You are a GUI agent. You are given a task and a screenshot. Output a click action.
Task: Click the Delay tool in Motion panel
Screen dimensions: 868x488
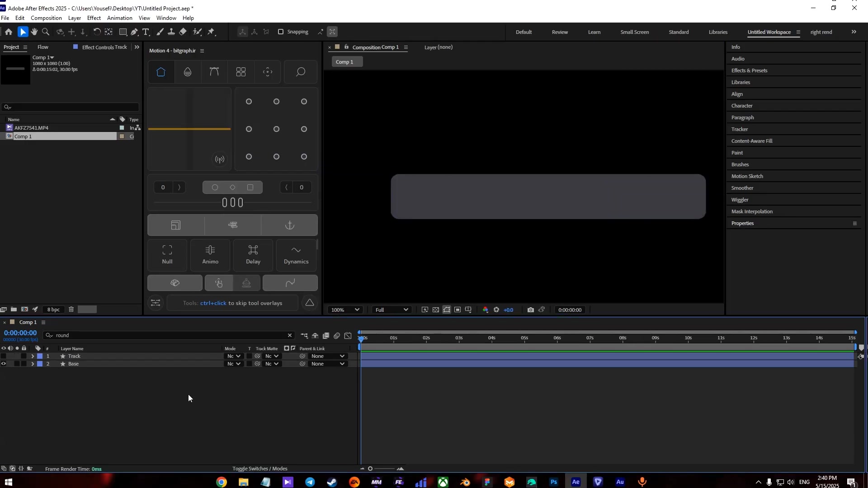(253, 255)
